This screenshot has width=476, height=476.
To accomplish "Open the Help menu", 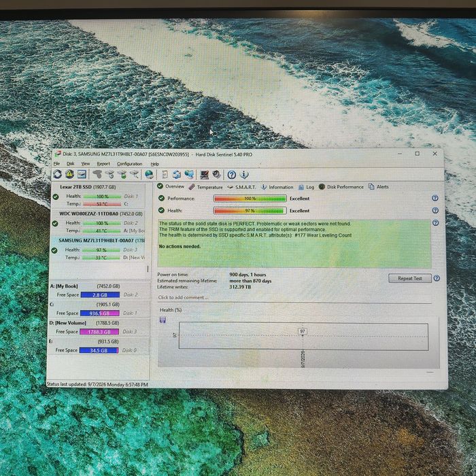I will click(x=155, y=164).
